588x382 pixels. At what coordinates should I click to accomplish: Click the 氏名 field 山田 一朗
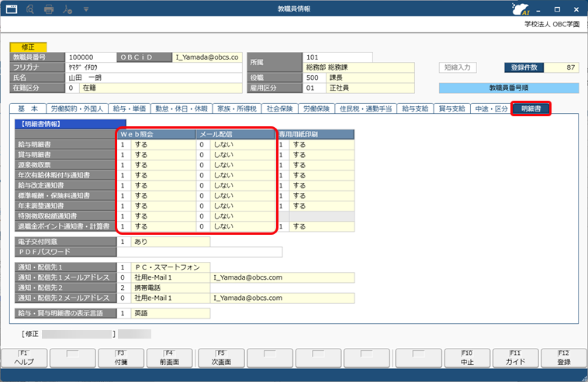click(x=154, y=78)
